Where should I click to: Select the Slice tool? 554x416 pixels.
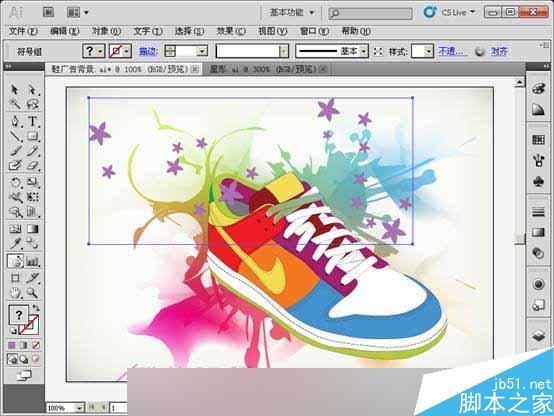(32, 278)
